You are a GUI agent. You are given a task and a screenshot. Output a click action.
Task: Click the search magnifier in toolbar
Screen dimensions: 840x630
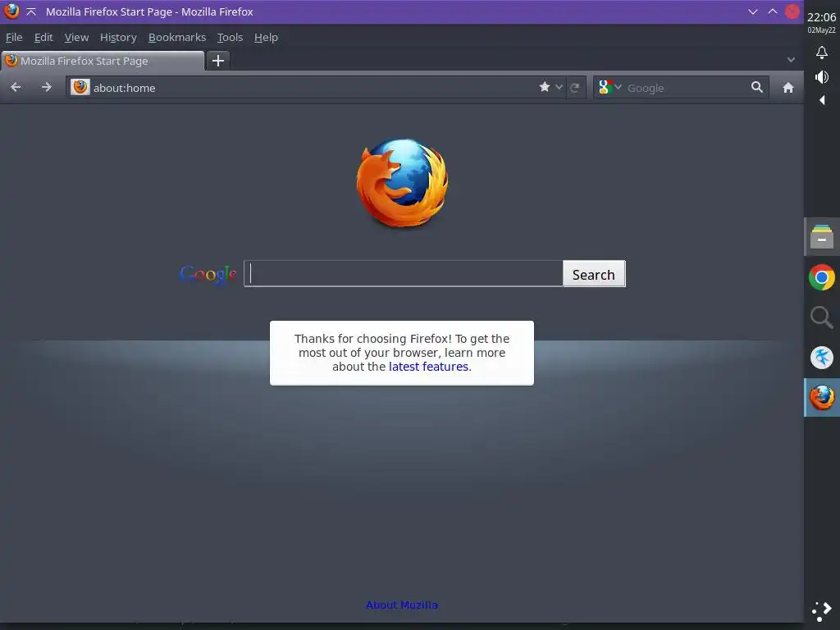756,87
